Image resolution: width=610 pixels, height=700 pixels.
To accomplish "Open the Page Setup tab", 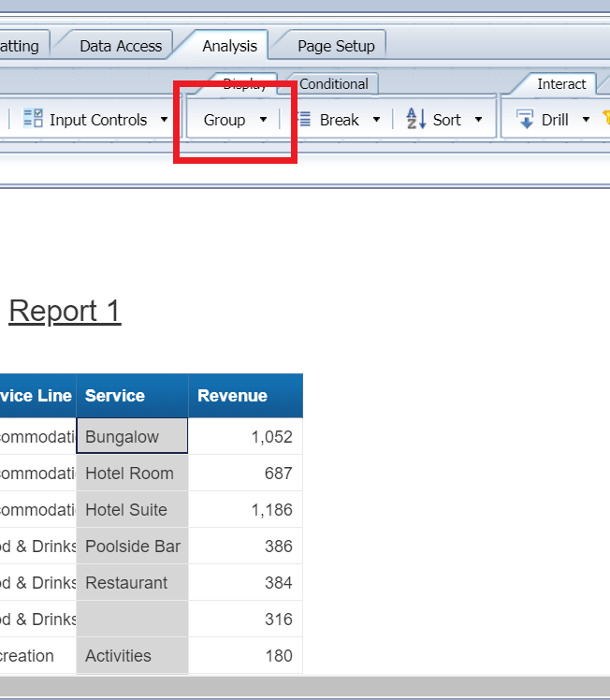I will [336, 46].
